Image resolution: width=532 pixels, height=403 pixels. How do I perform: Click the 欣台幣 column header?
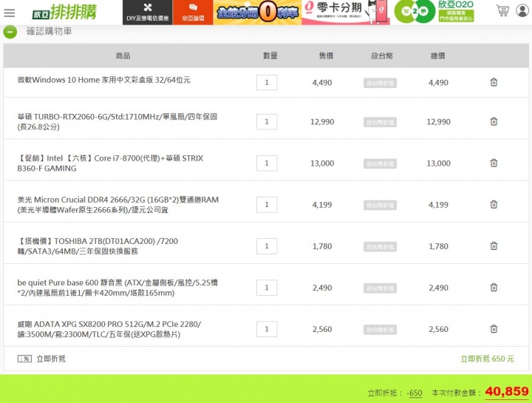tap(382, 55)
